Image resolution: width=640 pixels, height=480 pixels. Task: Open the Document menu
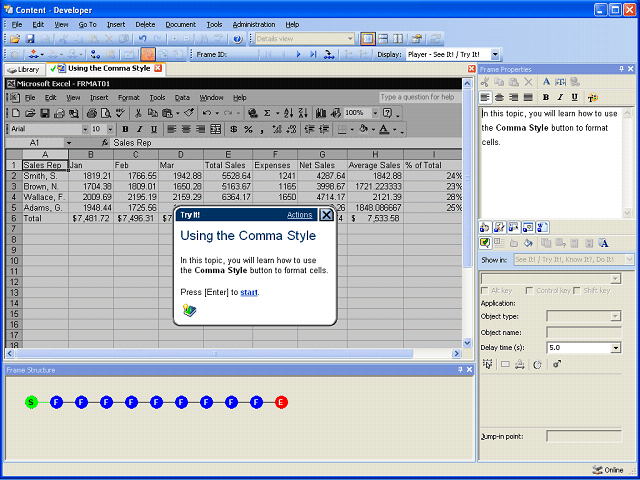[180, 24]
